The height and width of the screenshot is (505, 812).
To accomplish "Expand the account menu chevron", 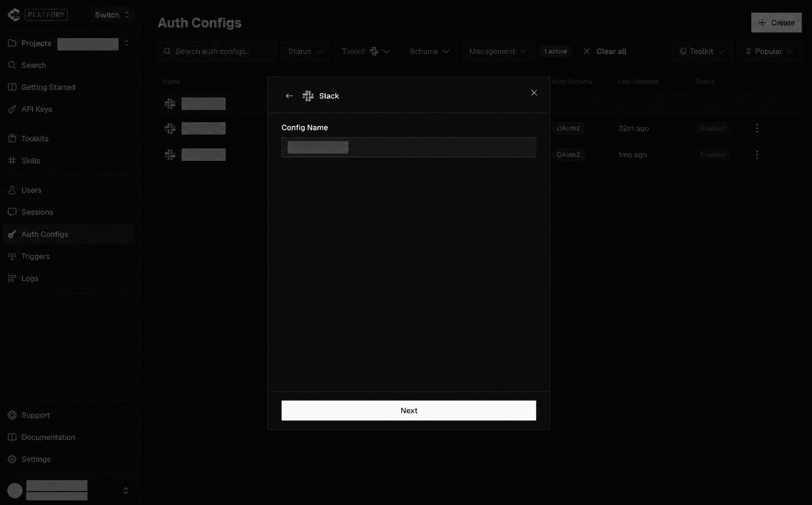I will (x=126, y=491).
